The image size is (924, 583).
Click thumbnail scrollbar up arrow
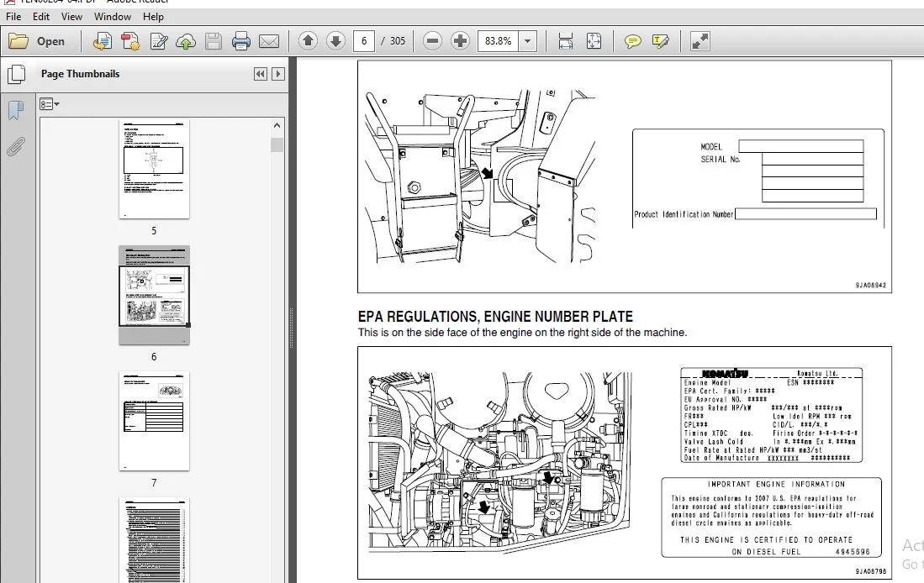tap(277, 125)
